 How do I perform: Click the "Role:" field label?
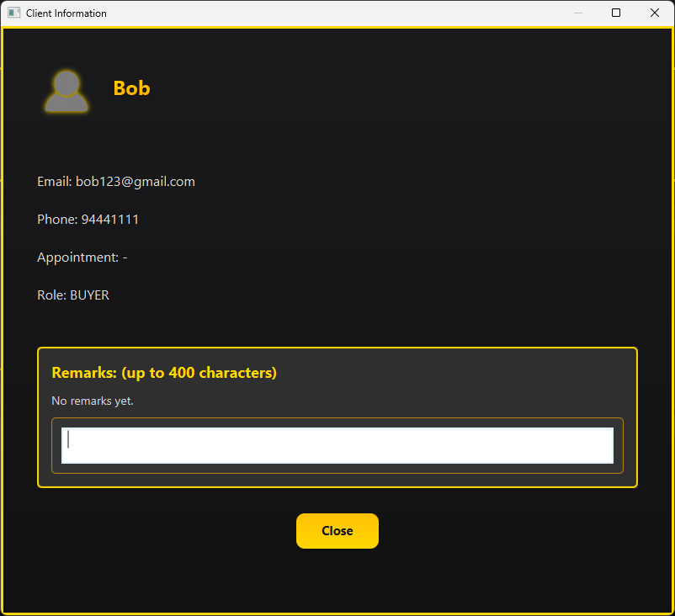tap(51, 295)
